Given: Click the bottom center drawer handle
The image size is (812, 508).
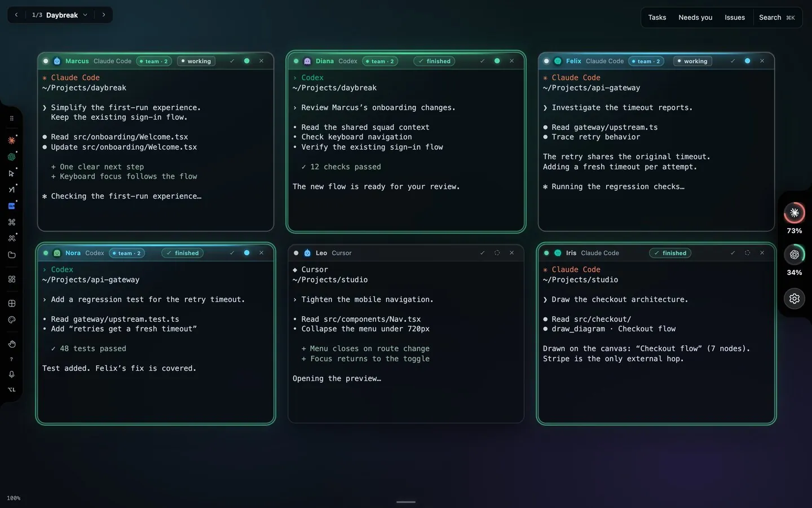Looking at the screenshot, I should (406, 502).
